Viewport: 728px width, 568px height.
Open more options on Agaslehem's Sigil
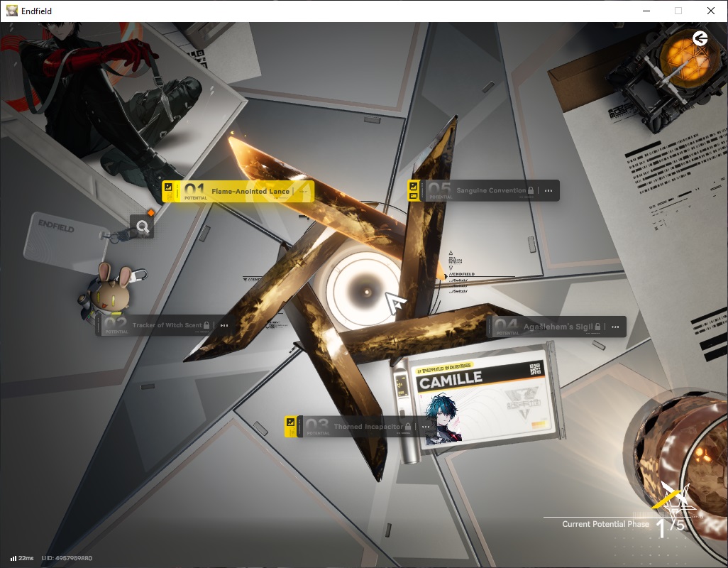[x=615, y=327]
